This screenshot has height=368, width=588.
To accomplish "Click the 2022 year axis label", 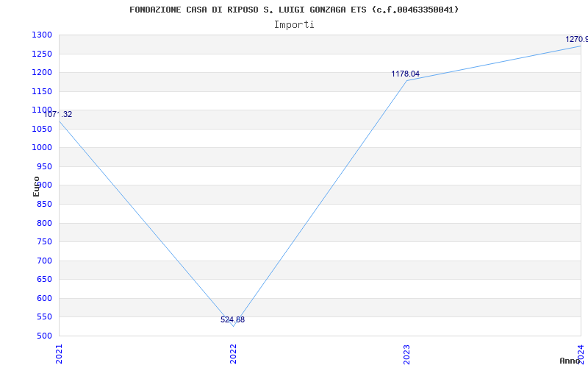I will 233,354.
